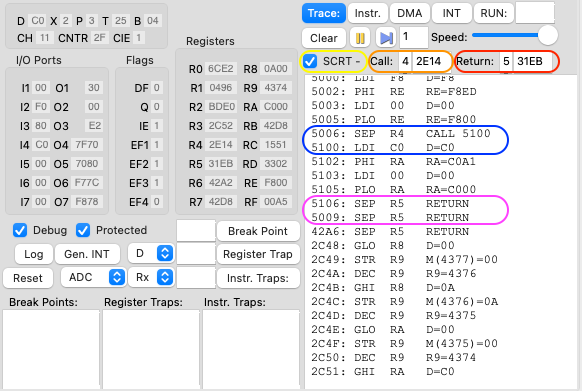Click the Break Points list box
Screen dimensions: 582x391
(51, 349)
